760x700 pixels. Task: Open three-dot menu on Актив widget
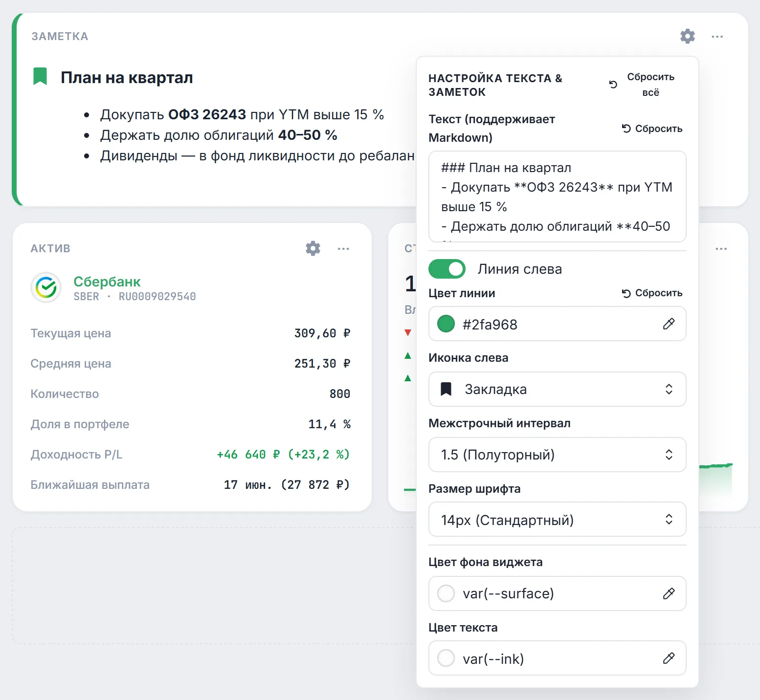(343, 249)
